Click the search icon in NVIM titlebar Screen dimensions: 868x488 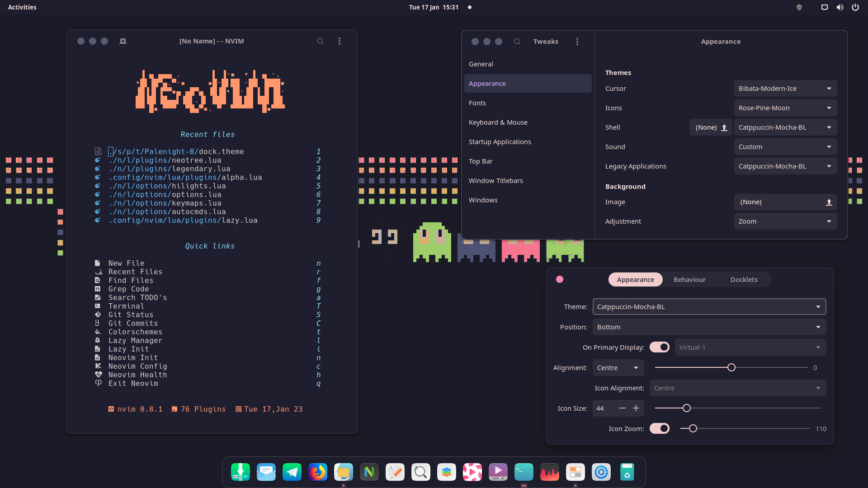321,41
